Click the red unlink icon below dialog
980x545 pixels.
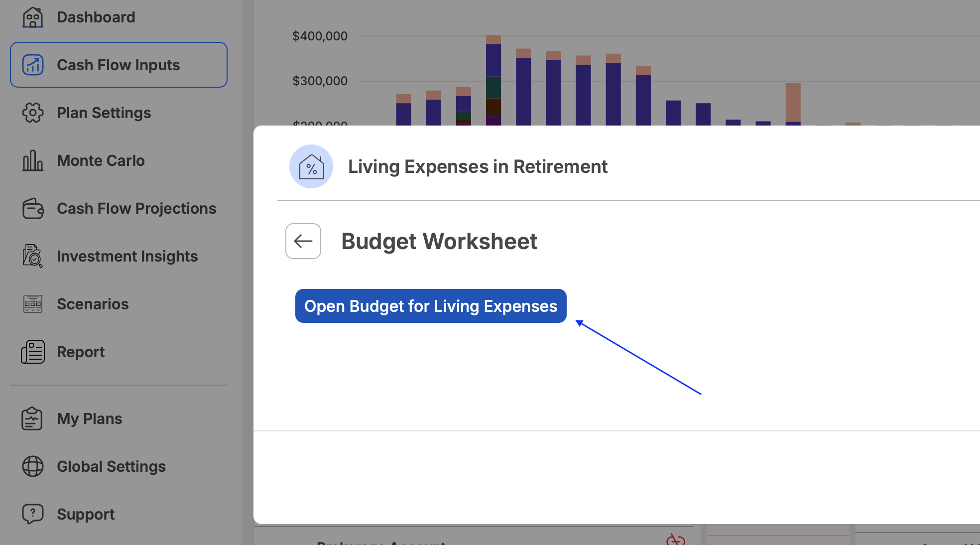coord(676,540)
